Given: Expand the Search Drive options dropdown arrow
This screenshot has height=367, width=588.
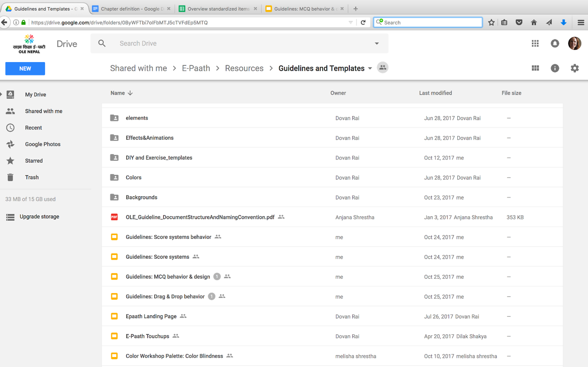Looking at the screenshot, I should pyautogui.click(x=377, y=43).
